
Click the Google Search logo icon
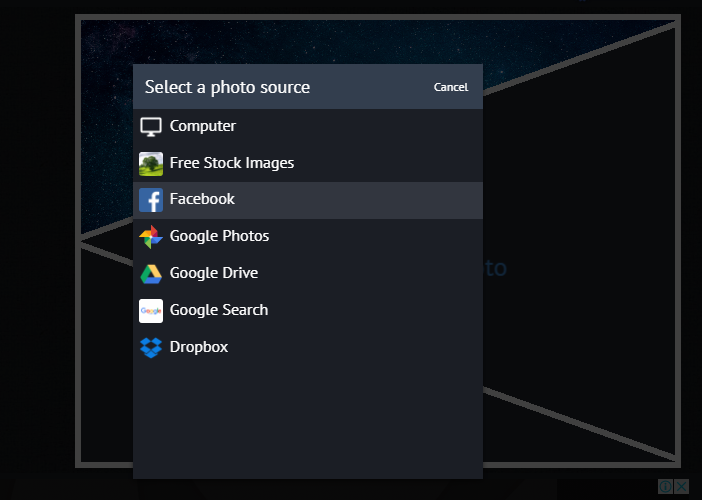[x=151, y=311]
